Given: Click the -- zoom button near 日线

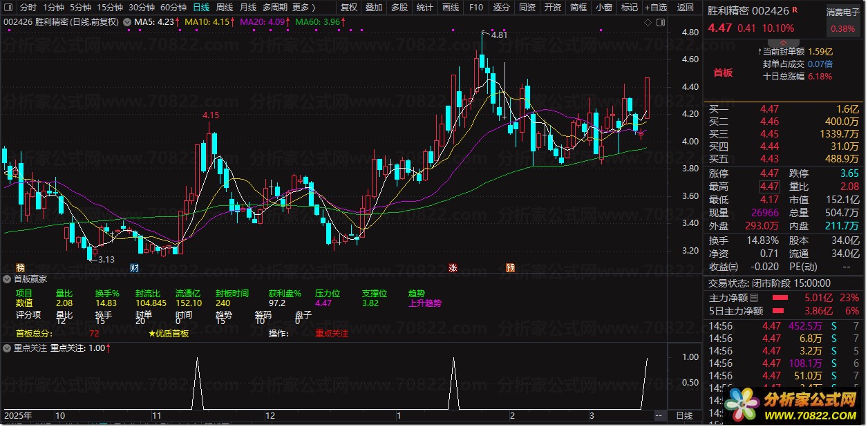Looking at the screenshot, I should point(660,416).
